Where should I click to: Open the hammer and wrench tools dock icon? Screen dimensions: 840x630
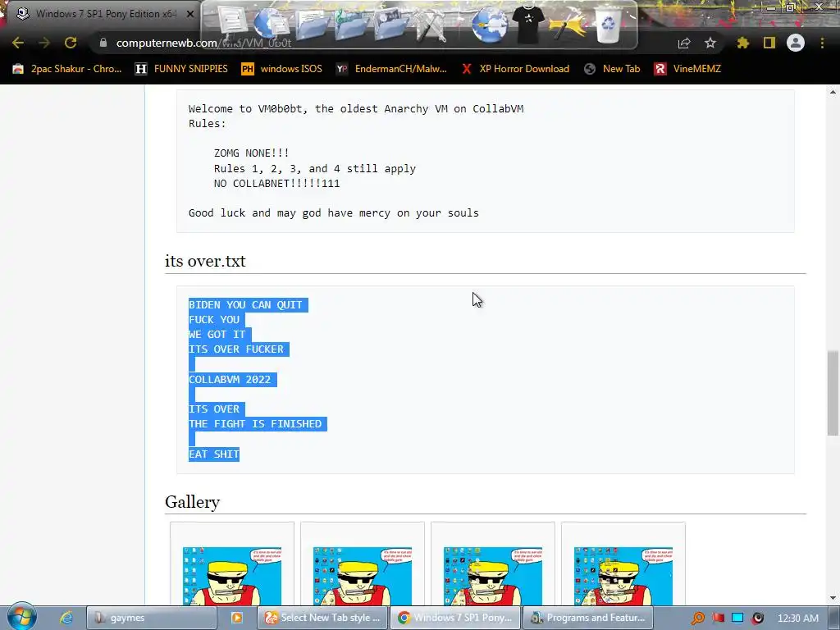tap(431, 25)
